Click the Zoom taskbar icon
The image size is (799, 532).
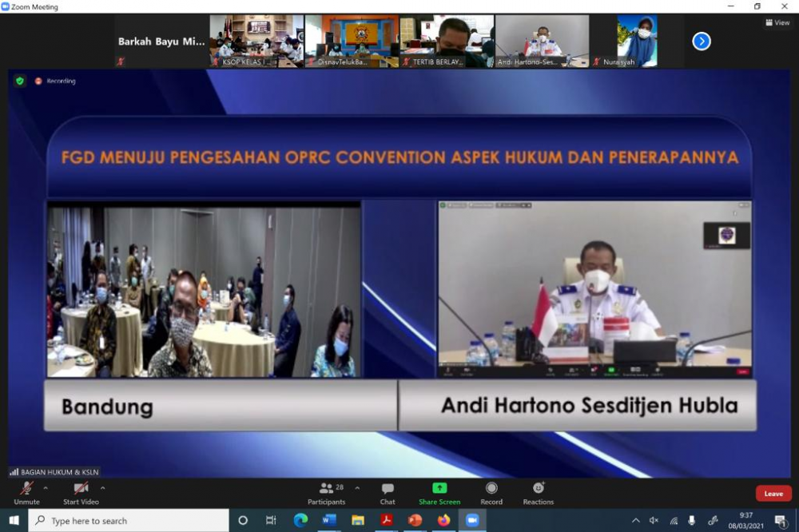click(472, 520)
